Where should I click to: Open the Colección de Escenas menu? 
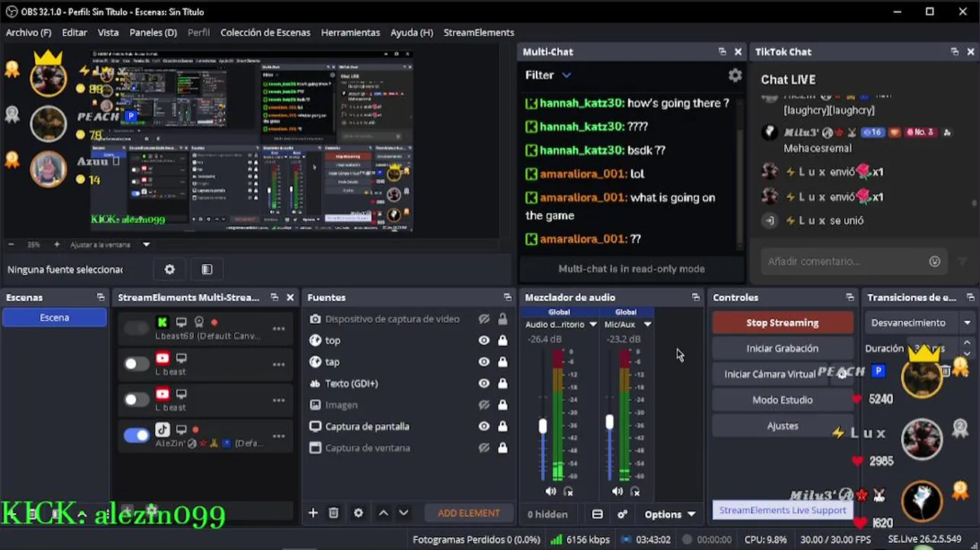pyautogui.click(x=265, y=32)
